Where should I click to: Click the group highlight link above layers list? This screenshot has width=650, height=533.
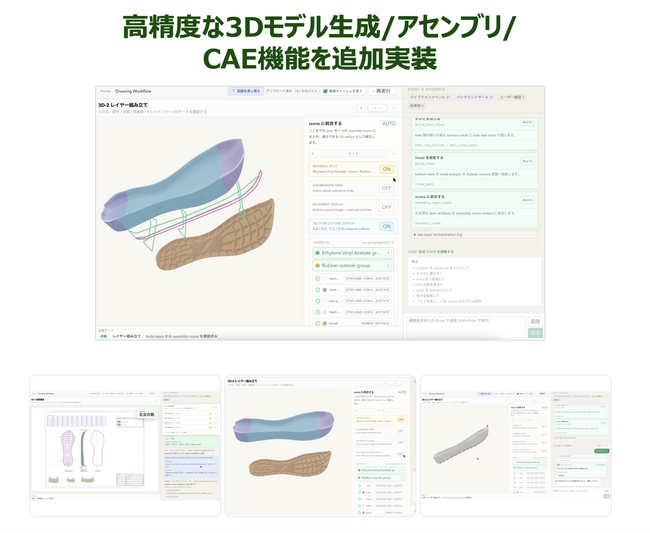(x=378, y=242)
